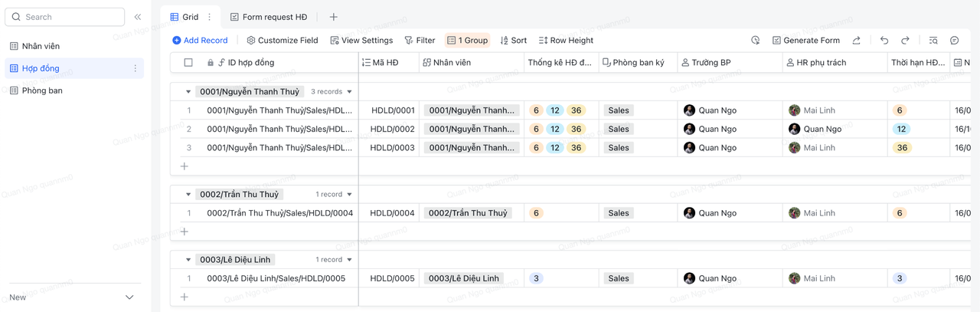Open Hợp đồng table options menu

point(136,68)
